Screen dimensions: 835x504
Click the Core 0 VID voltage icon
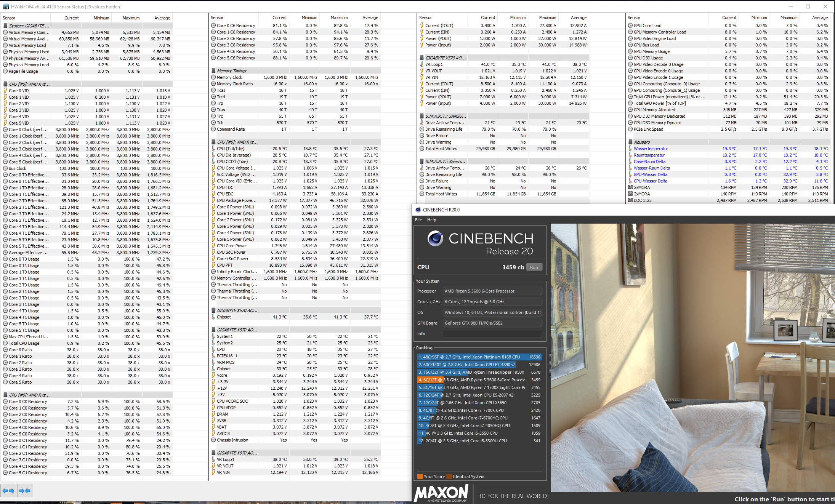[5, 91]
